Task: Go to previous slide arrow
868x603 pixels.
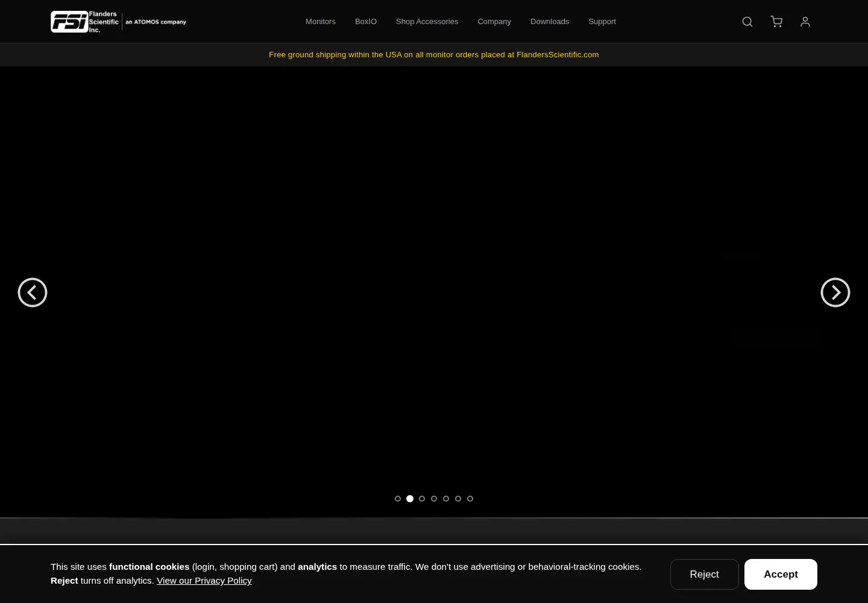Action: 33,292
